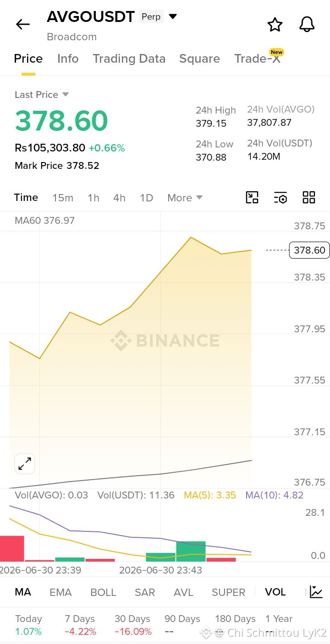Open the Info tab

coord(68,59)
